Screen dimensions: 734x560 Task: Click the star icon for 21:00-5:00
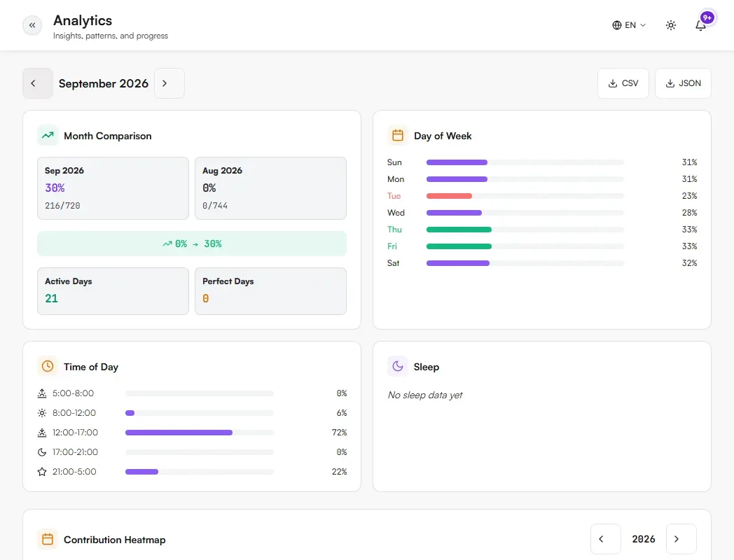42,472
